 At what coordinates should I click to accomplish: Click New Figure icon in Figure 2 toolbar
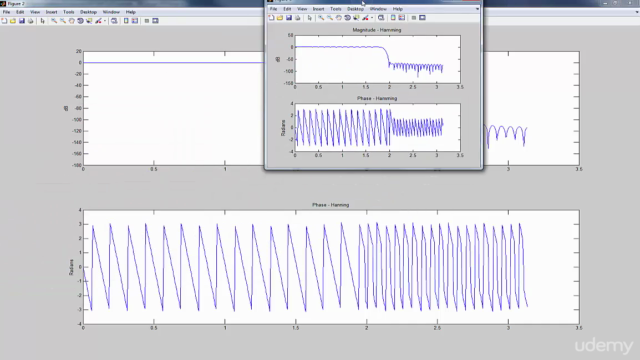(4, 21)
